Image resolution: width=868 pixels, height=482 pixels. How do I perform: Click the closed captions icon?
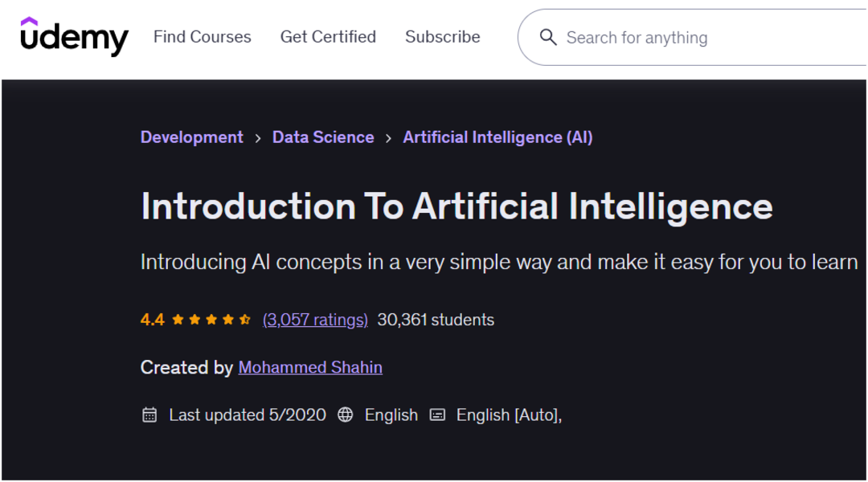pos(437,415)
